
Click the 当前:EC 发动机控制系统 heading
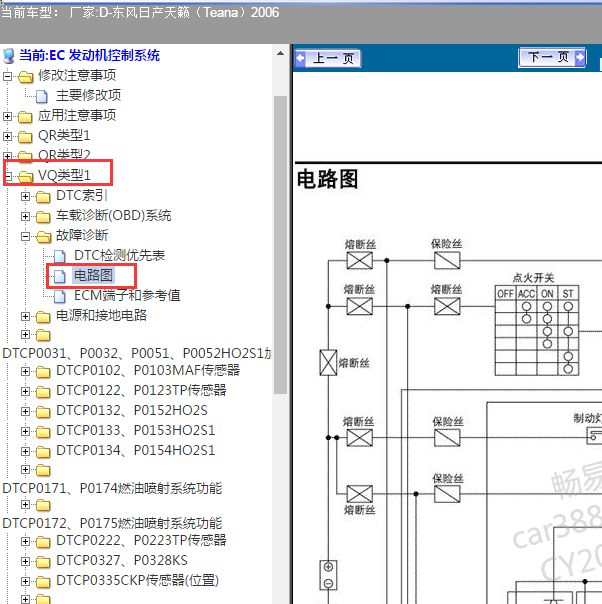[x=89, y=55]
